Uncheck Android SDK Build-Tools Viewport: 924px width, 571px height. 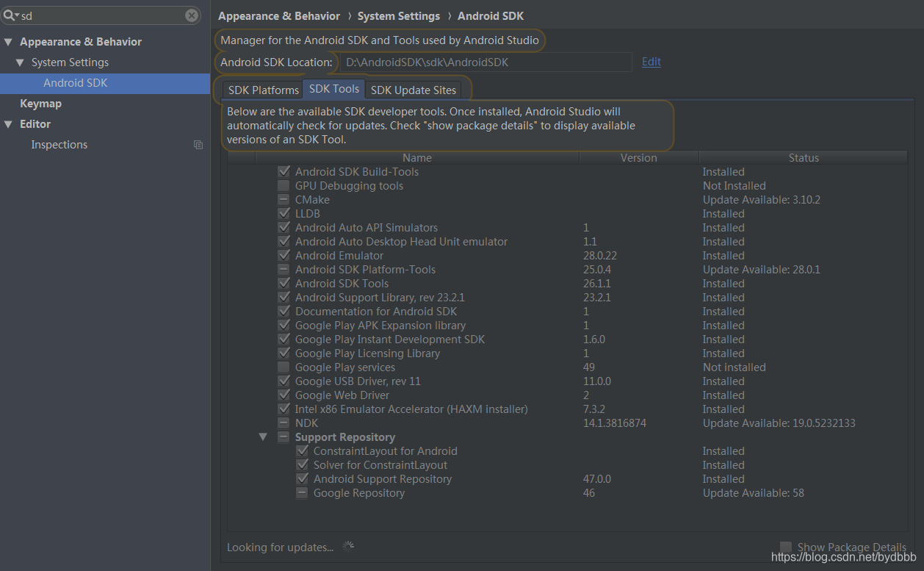point(284,172)
